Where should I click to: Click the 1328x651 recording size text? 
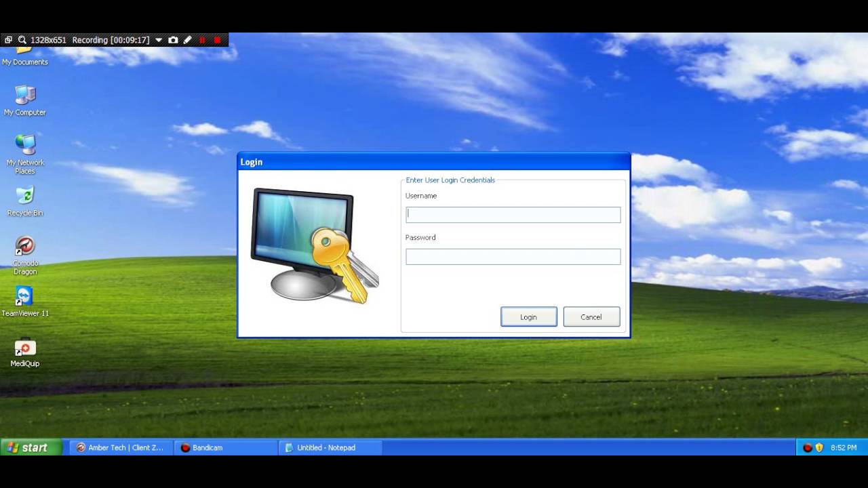48,40
